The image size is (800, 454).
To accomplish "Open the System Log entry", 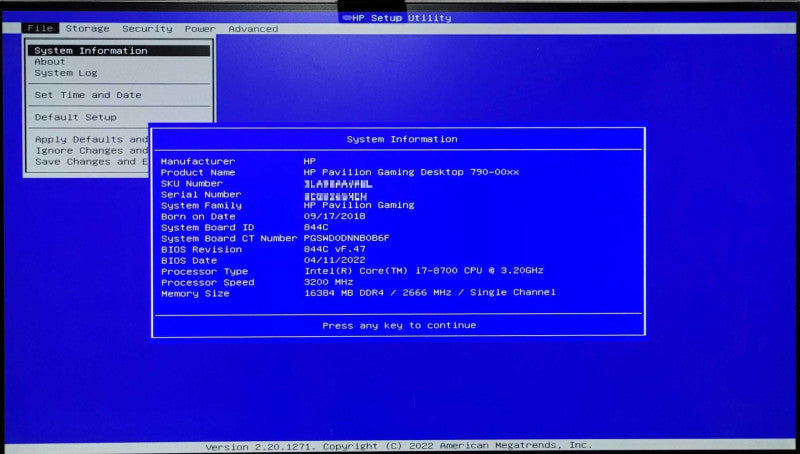I will point(66,73).
